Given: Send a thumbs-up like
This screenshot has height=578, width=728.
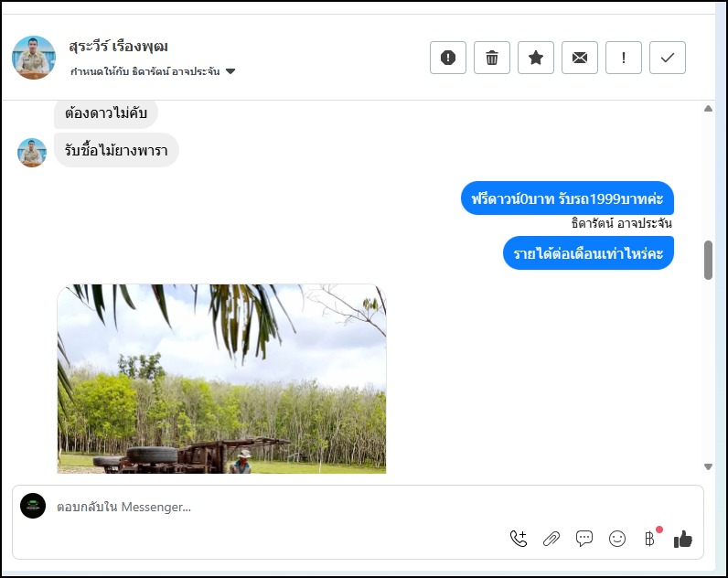Looking at the screenshot, I should point(682,539).
